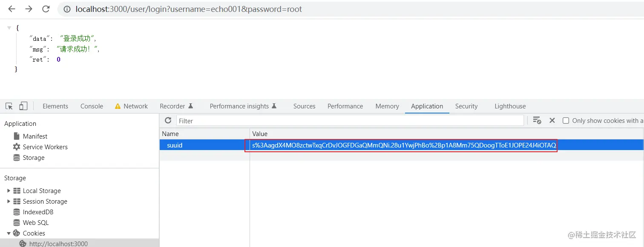
Task: Click the JSON "ret" value 0
Action: click(58, 60)
